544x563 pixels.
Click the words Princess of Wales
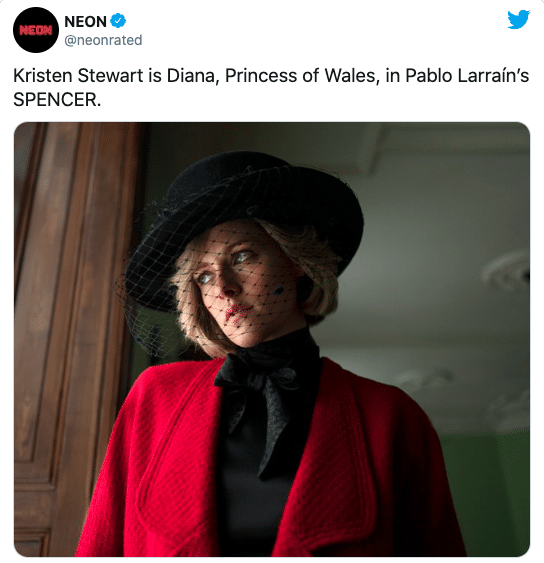click(x=300, y=76)
